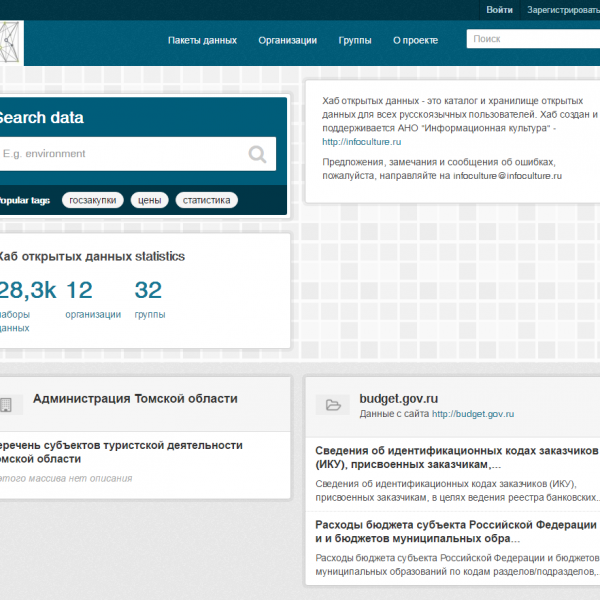Click the 'E.g. environment' search input
600x600 pixels.
click(136, 154)
